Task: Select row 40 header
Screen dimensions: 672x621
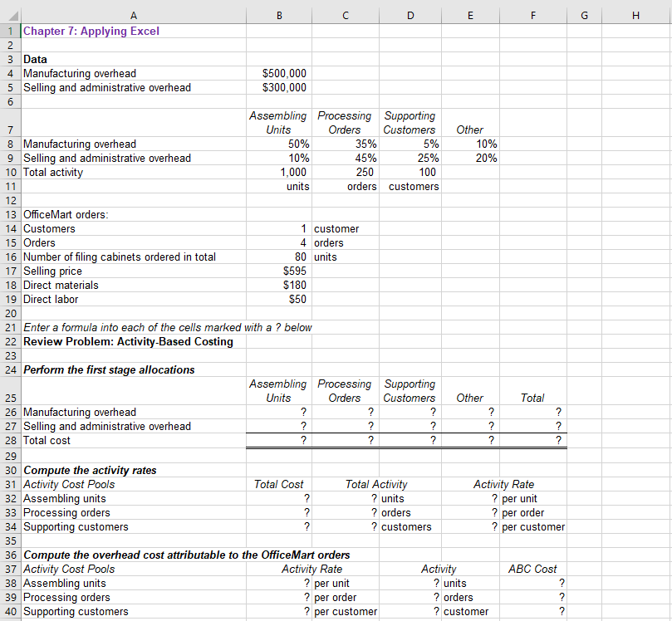Action: [x=10, y=611]
